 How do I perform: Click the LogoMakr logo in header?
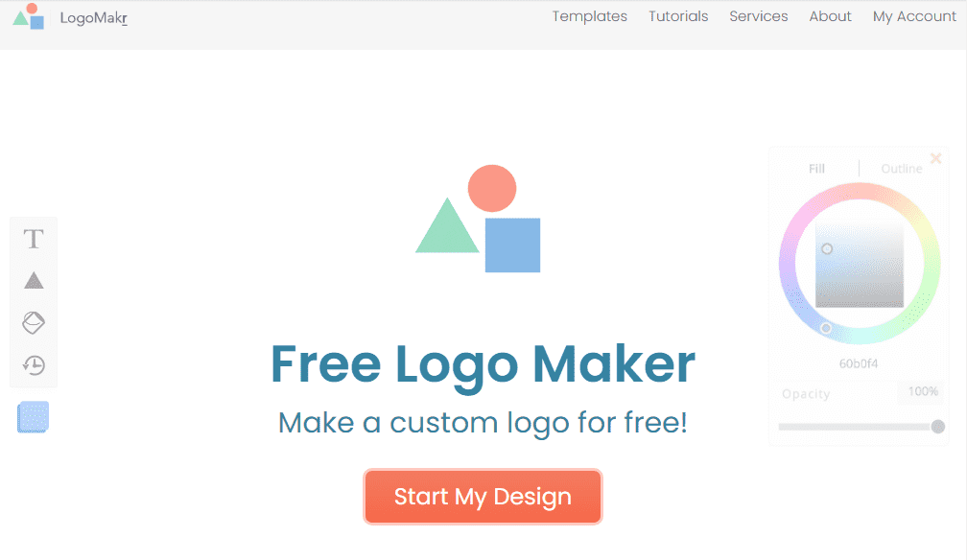(x=70, y=16)
